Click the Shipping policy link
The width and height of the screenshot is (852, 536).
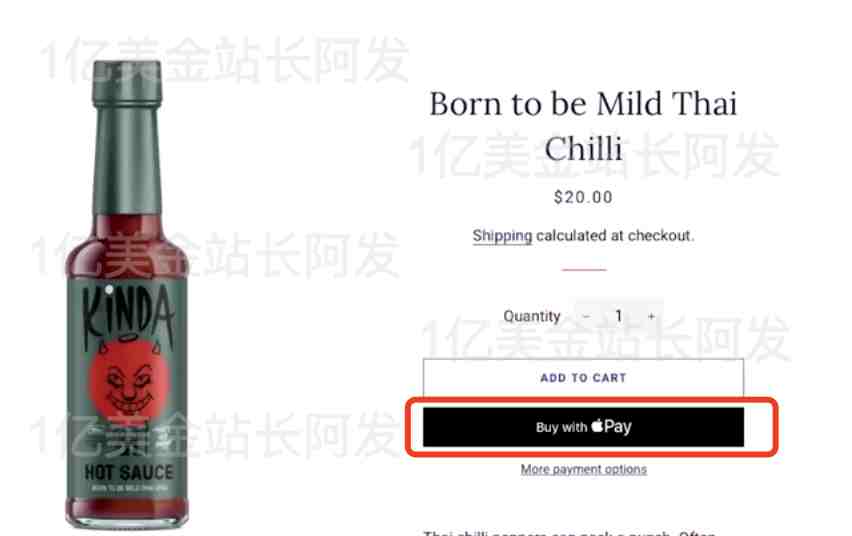pos(502,236)
